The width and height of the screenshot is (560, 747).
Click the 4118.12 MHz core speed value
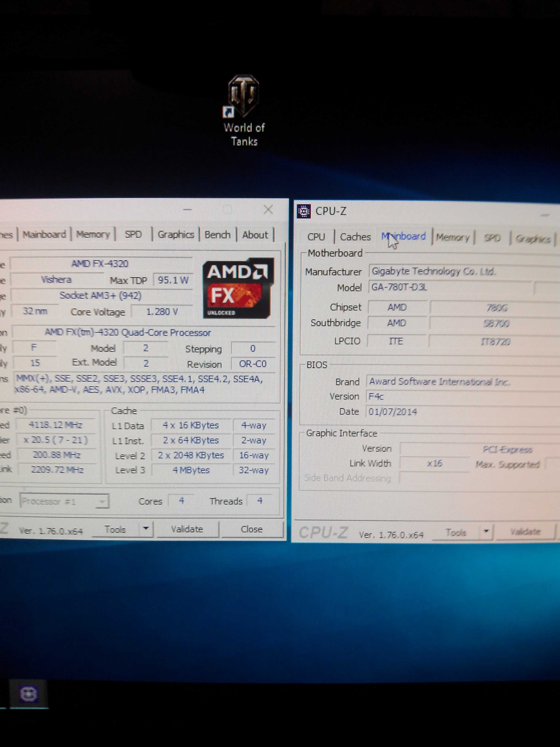(56, 425)
